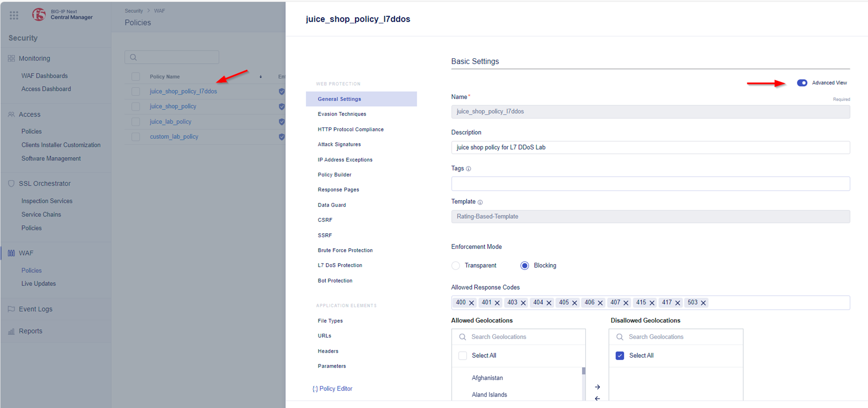Remove the 406 response code

[600, 303]
